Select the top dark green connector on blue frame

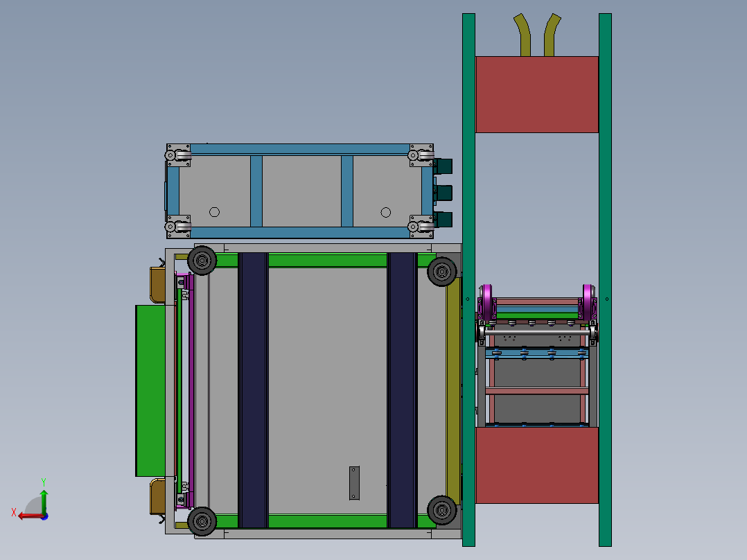443,167
